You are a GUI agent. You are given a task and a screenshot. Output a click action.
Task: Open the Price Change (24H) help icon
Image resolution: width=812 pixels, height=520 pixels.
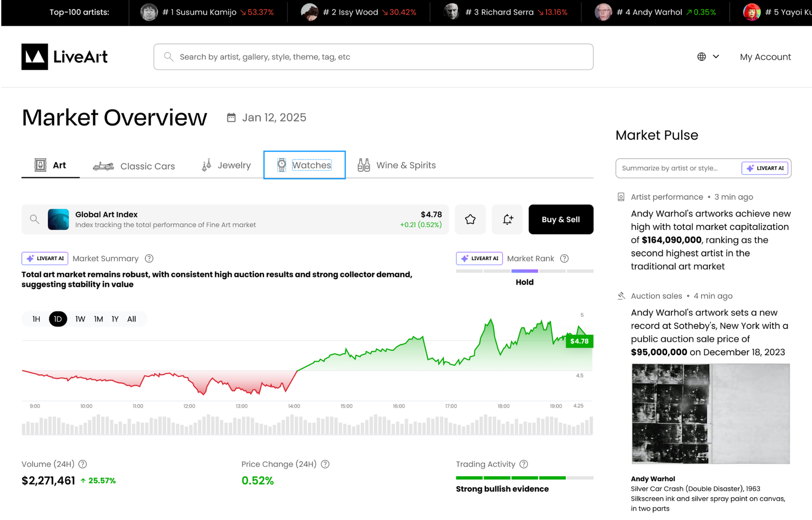click(x=325, y=464)
